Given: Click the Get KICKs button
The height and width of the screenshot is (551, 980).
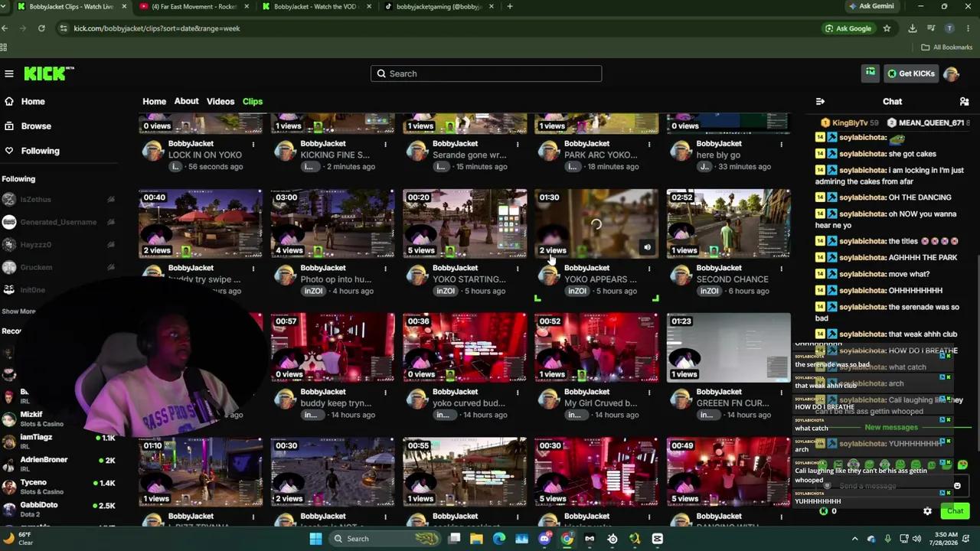Looking at the screenshot, I should pos(911,73).
